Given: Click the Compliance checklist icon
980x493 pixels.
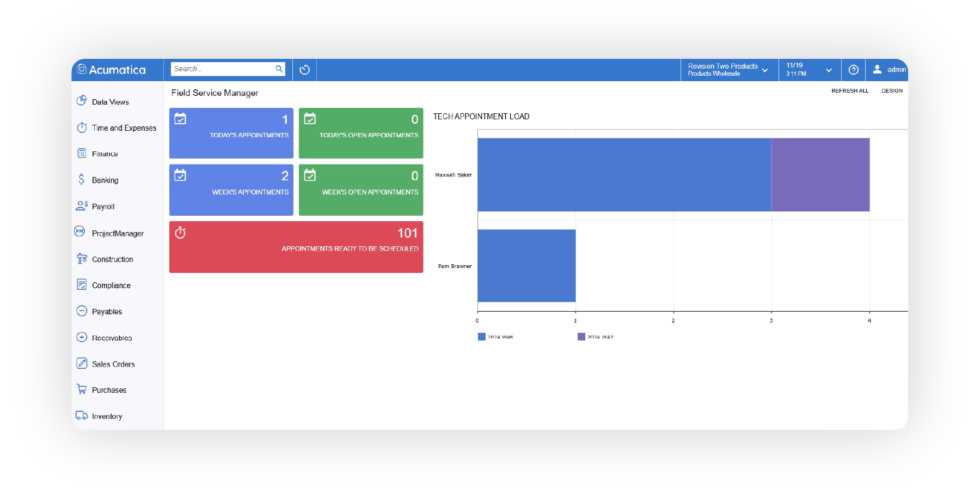Looking at the screenshot, I should (82, 284).
